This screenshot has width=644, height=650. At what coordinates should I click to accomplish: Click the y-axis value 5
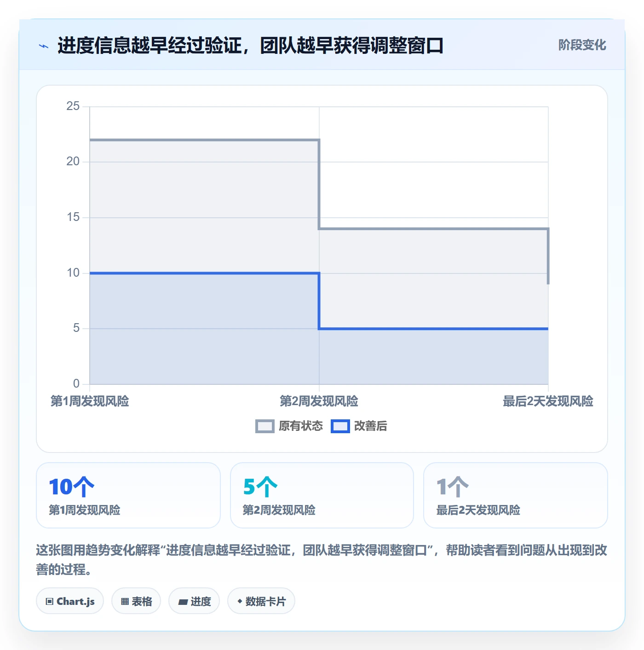pyautogui.click(x=76, y=328)
